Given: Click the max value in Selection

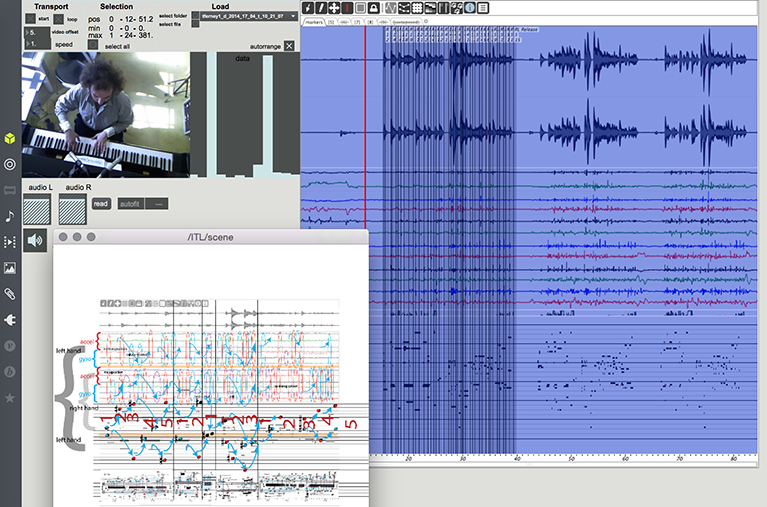Looking at the screenshot, I should click(130, 35).
